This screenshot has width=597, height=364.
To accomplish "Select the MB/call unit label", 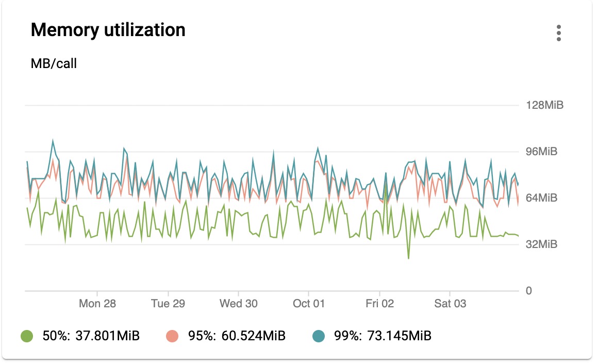I will click(x=53, y=63).
